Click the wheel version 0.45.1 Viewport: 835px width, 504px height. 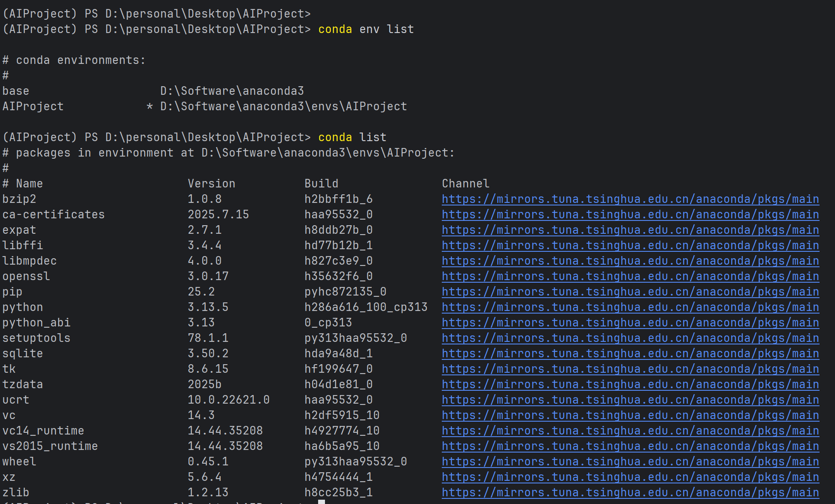pos(208,462)
